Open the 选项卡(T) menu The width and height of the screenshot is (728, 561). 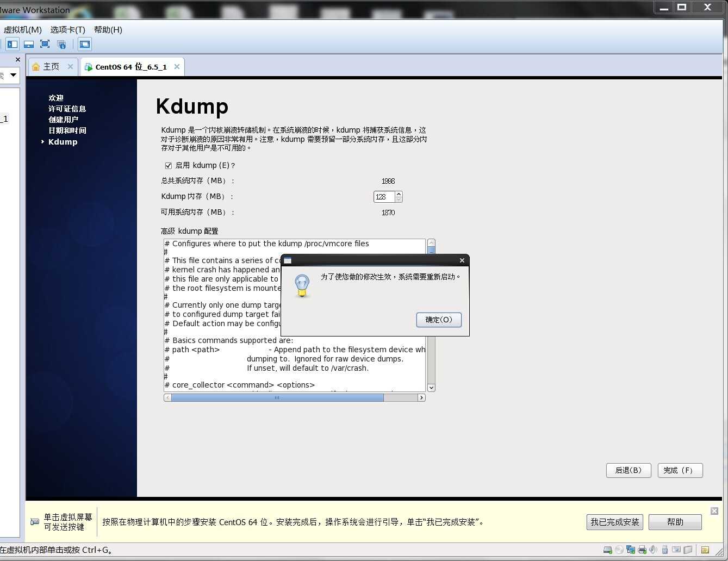[x=67, y=29]
